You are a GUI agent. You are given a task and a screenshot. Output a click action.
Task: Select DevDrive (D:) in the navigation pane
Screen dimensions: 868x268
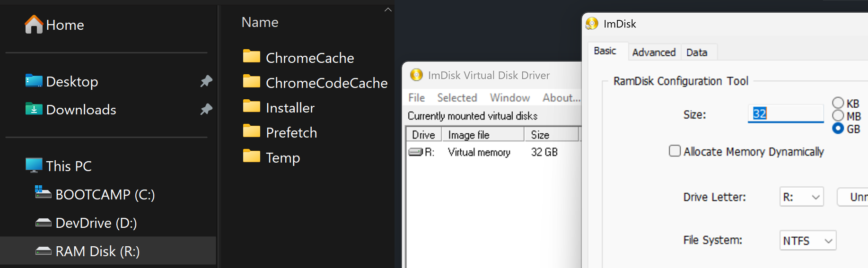coord(96,223)
